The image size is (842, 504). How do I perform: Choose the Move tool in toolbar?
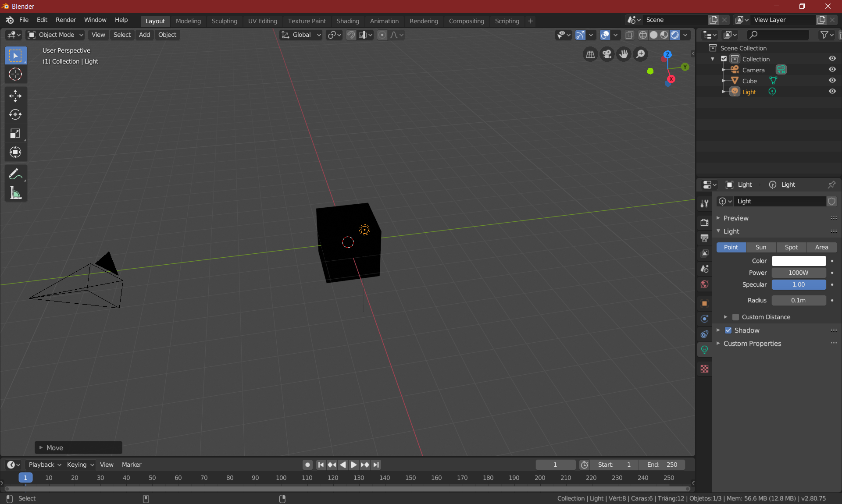(x=15, y=96)
